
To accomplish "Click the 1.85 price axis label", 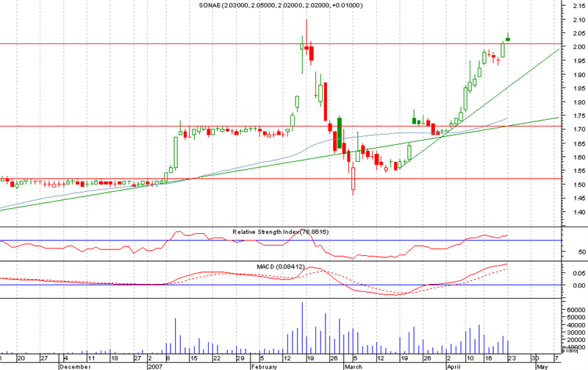I will (579, 88).
